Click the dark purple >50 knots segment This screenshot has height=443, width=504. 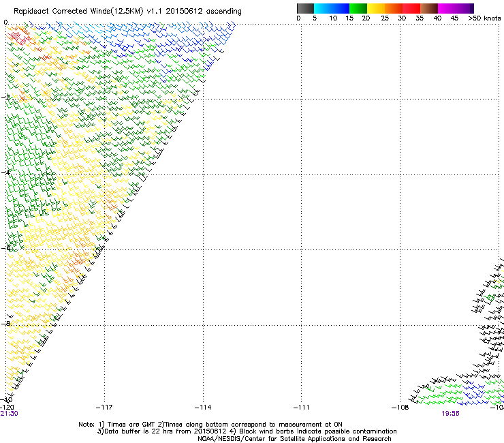[x=472, y=8]
